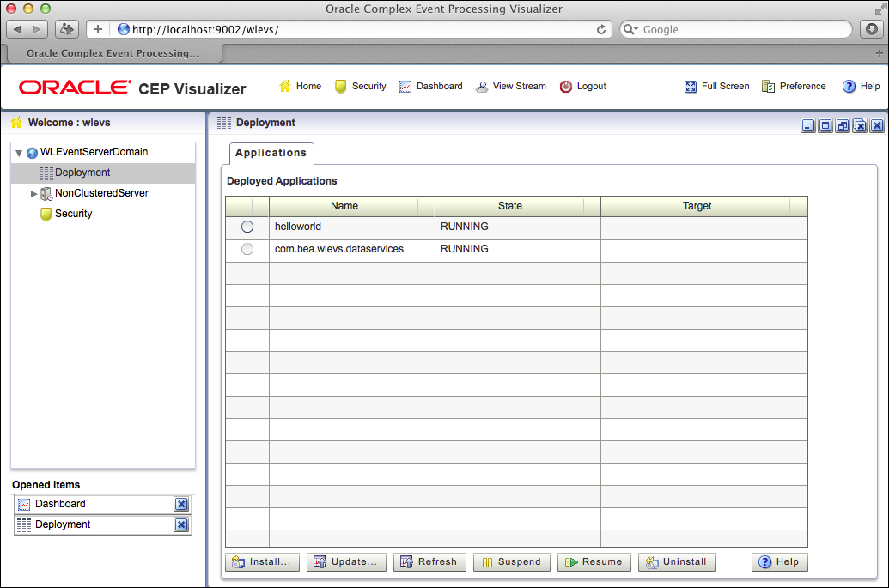889x588 pixels.
Task: Click the Home house icon in top navigation
Action: (285, 86)
